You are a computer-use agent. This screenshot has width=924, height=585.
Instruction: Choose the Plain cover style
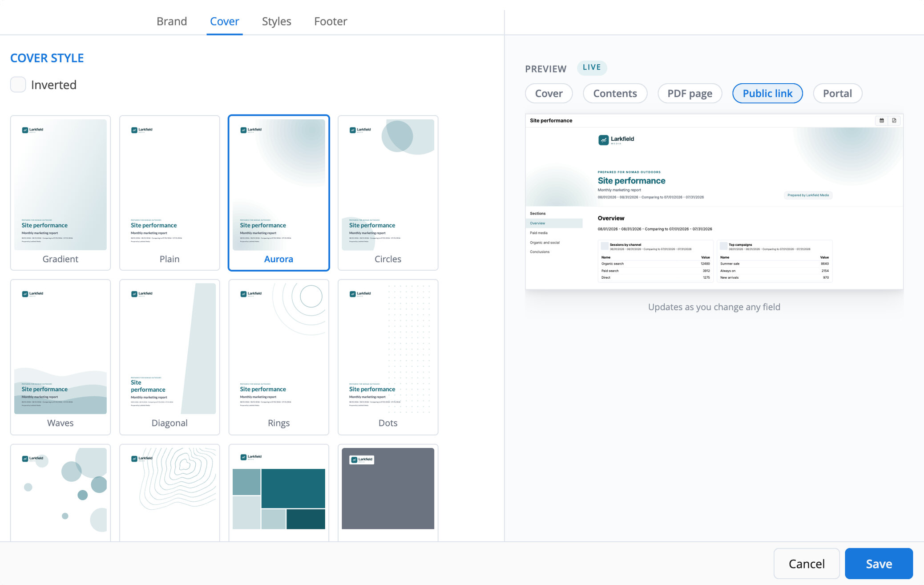click(x=169, y=193)
